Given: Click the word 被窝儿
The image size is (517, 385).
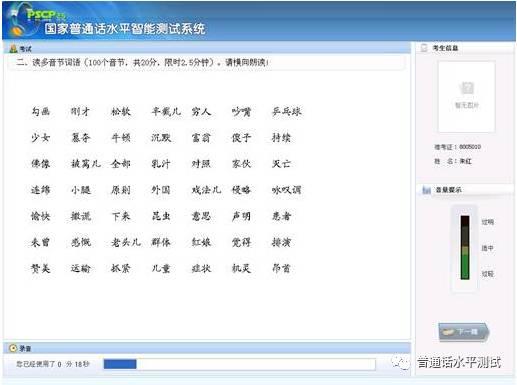Looking at the screenshot, I should coord(86,164).
